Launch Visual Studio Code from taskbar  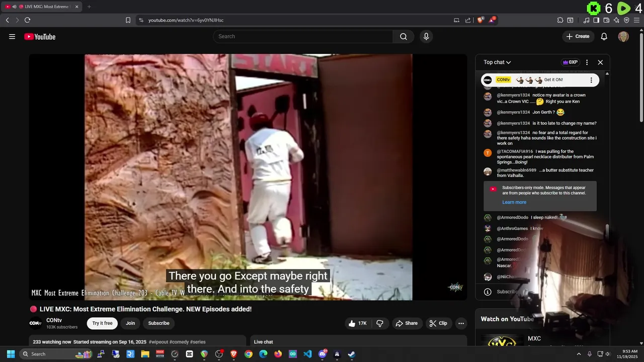coord(307,354)
